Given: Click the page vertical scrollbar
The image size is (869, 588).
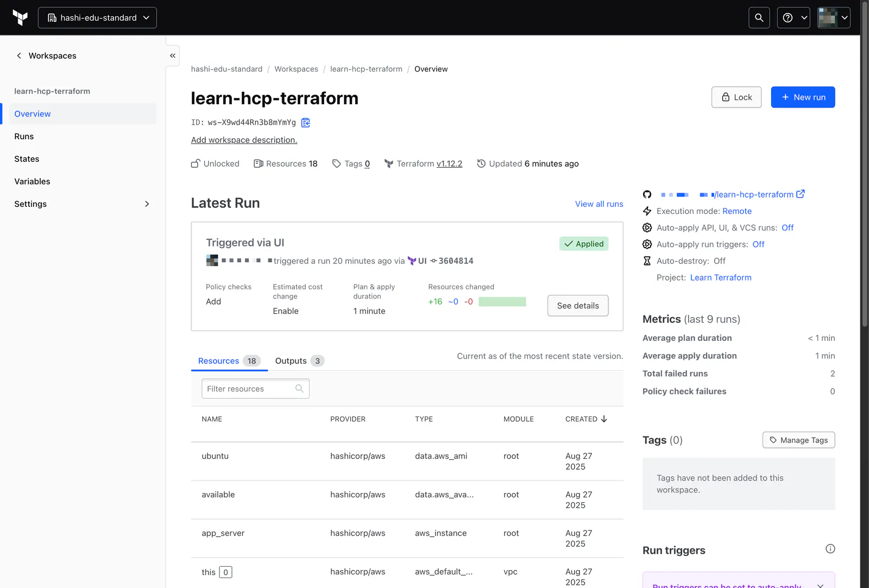Looking at the screenshot, I should coord(865,164).
